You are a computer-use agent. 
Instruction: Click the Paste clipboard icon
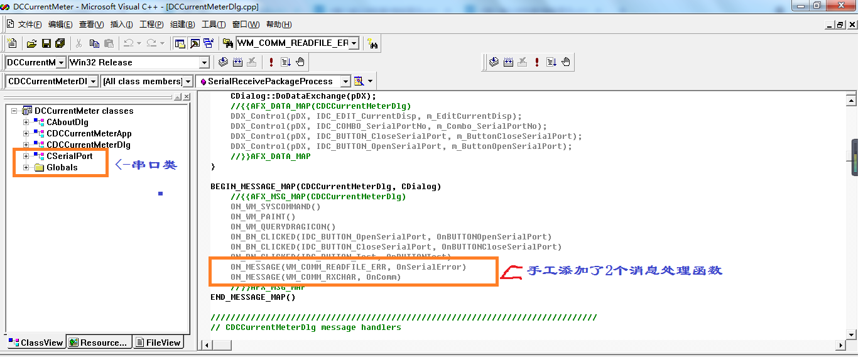point(109,43)
